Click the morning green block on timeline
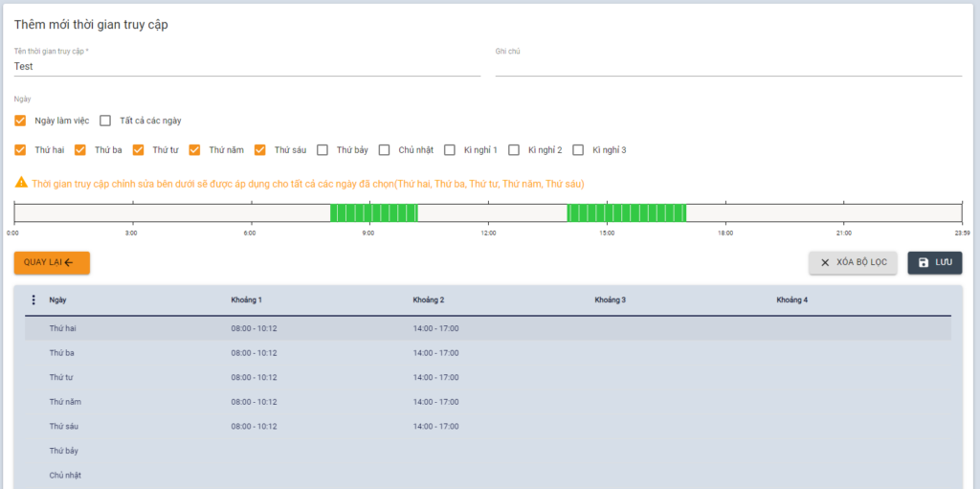Image resolution: width=980 pixels, height=489 pixels. click(373, 212)
